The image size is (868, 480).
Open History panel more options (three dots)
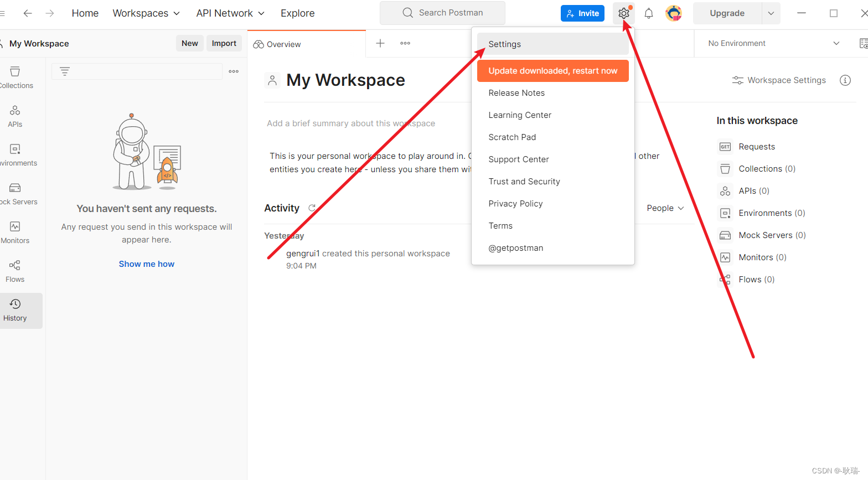click(x=234, y=71)
